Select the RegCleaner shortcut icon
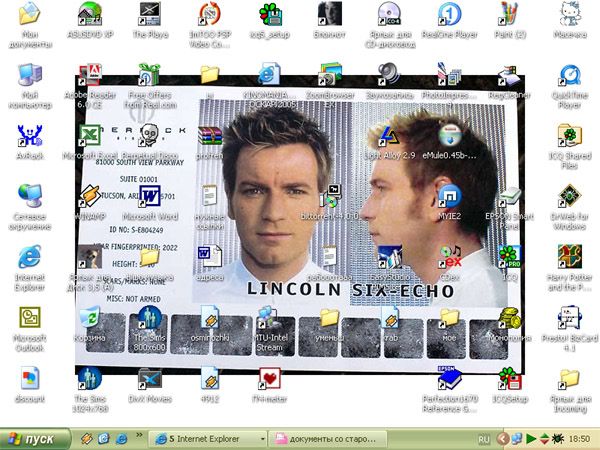Image resolution: width=600 pixels, height=450 pixels. click(510, 75)
